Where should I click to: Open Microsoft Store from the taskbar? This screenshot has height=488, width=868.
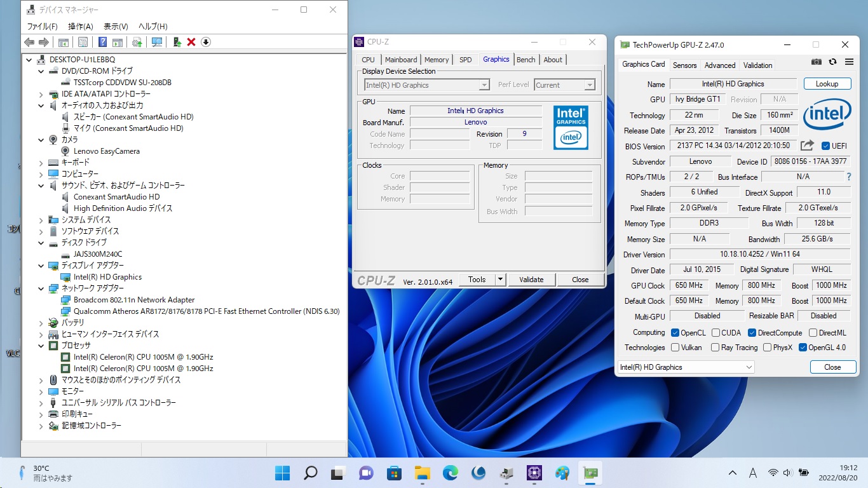[394, 473]
